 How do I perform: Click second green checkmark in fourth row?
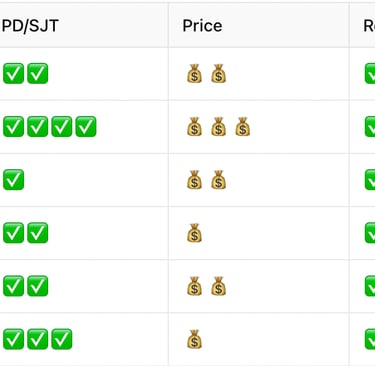tap(38, 233)
